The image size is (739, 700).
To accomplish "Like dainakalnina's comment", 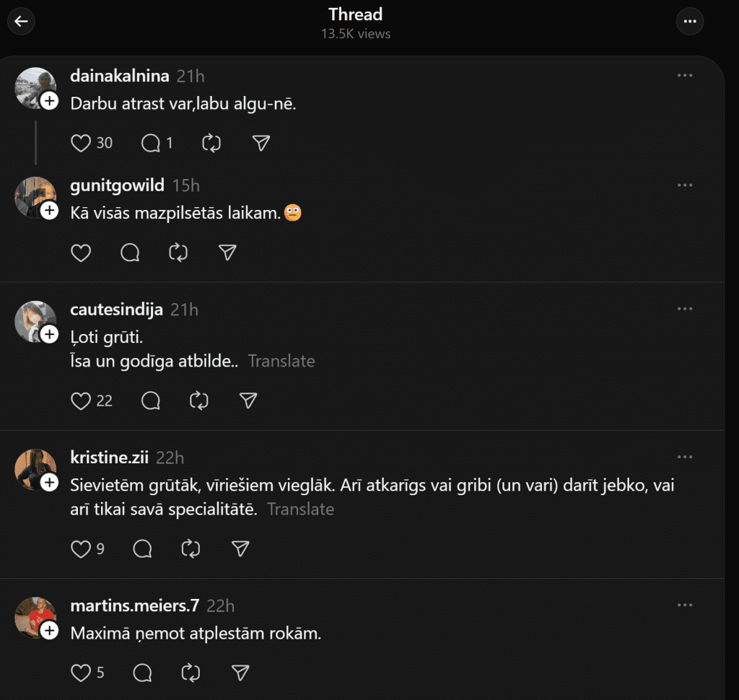I will tap(81, 143).
